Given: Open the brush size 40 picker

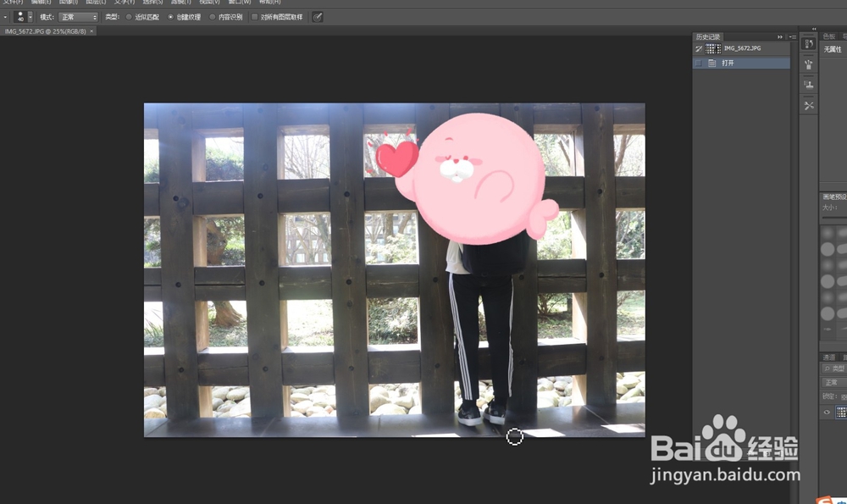Looking at the screenshot, I should pos(23,17).
